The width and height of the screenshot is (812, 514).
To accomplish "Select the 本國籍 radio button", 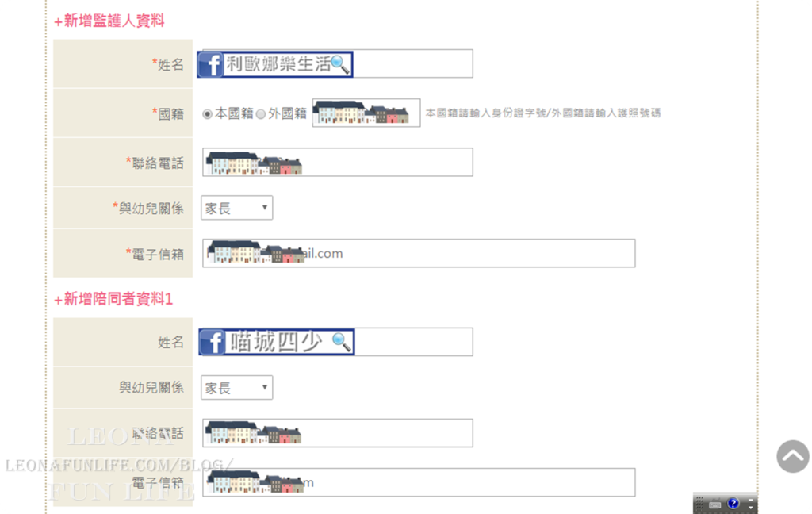I will coord(207,114).
